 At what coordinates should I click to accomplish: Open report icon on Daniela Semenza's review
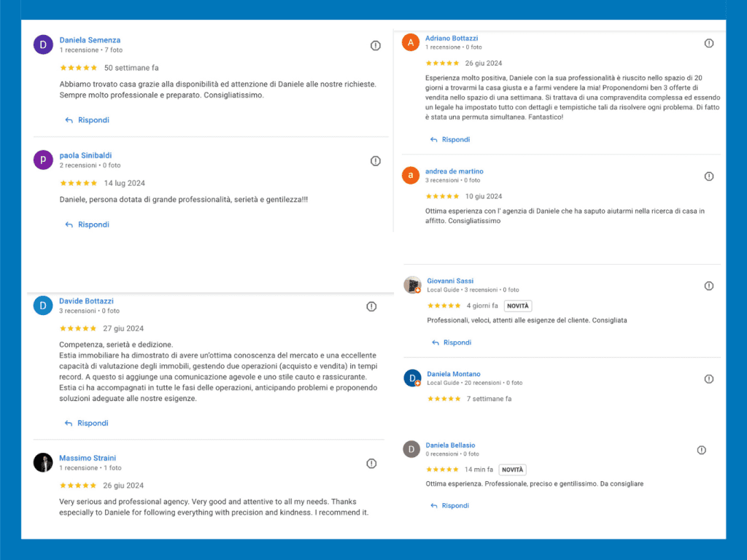click(376, 45)
